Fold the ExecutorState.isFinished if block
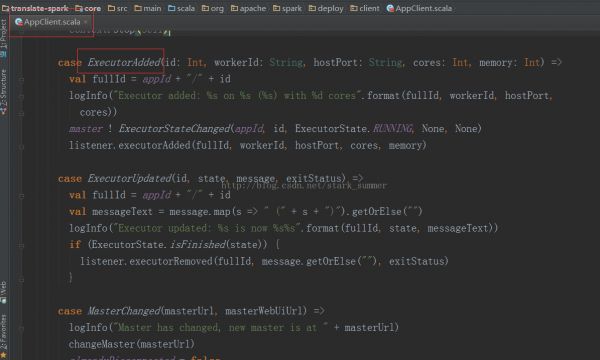The image size is (600, 360). (x=21, y=246)
